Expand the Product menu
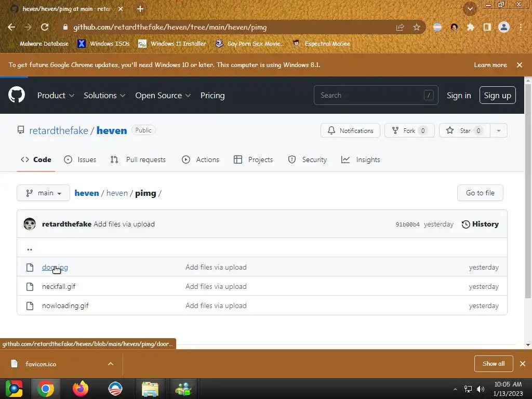The height and width of the screenshot is (399, 532). (56, 96)
